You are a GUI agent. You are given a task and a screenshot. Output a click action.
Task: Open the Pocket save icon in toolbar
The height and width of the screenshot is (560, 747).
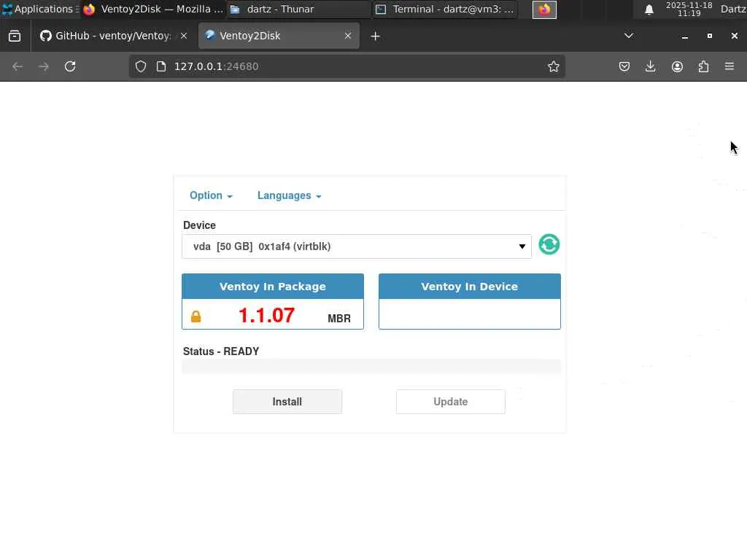[x=624, y=66]
